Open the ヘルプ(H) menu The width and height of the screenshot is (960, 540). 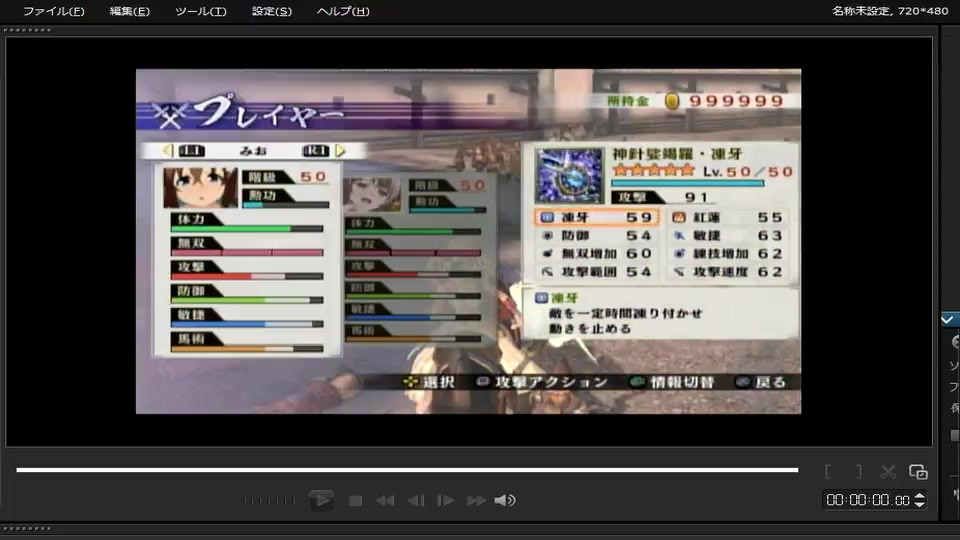coord(343,11)
